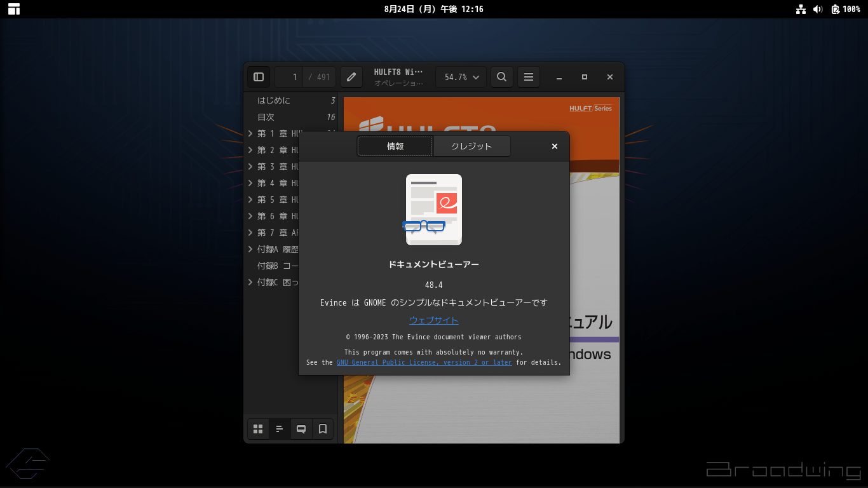Open the document search magnifier
The image size is (868, 488).
(x=502, y=77)
